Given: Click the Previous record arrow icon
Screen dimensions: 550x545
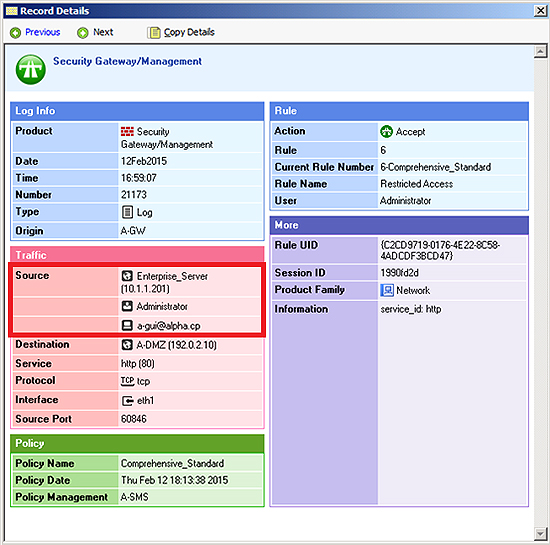Looking at the screenshot, I should 15,33.
